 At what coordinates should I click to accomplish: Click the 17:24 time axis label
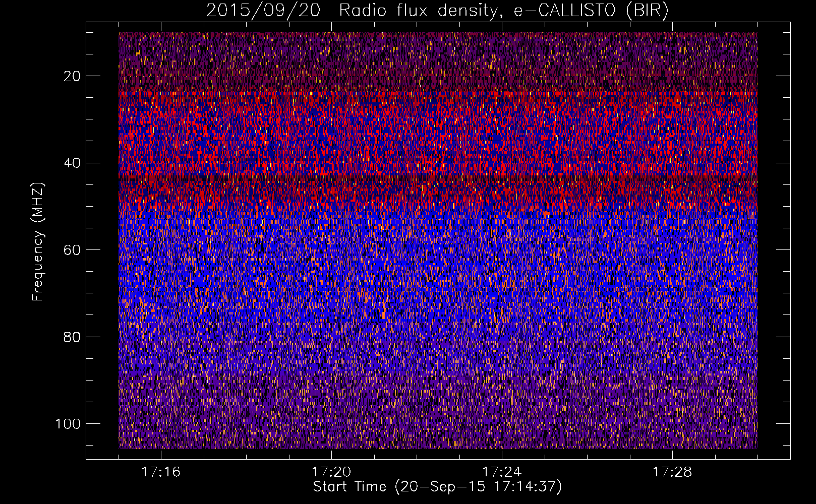(x=502, y=472)
